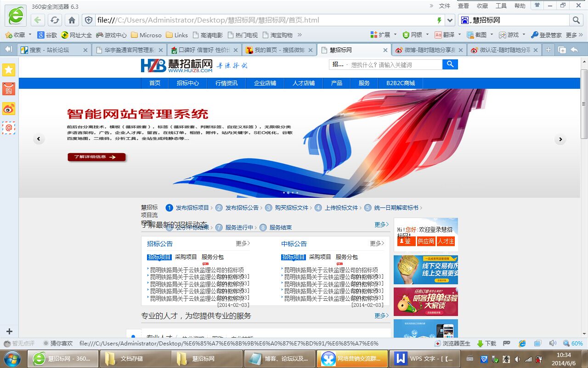Open the Weibo icon in sidebar
The width and height of the screenshot is (588, 368).
coord(9,109)
